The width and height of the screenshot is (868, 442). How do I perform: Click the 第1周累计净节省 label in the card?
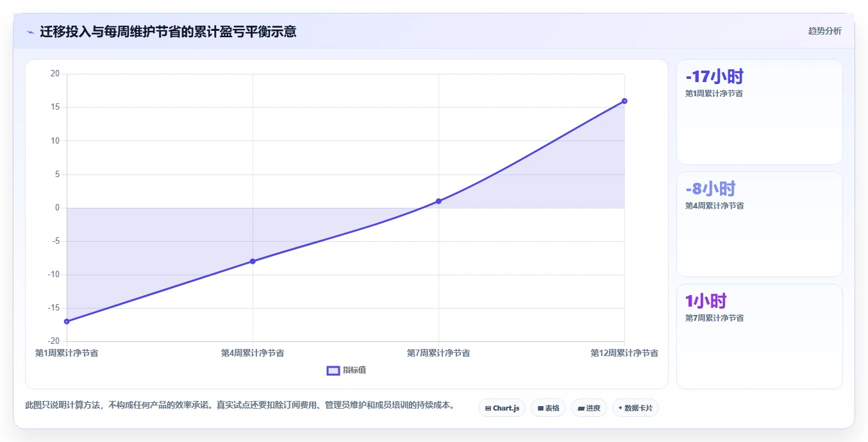click(714, 94)
